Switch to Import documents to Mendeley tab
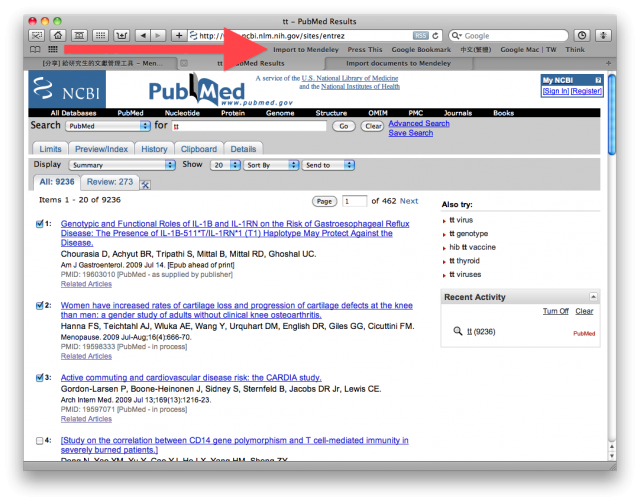 [x=398, y=63]
